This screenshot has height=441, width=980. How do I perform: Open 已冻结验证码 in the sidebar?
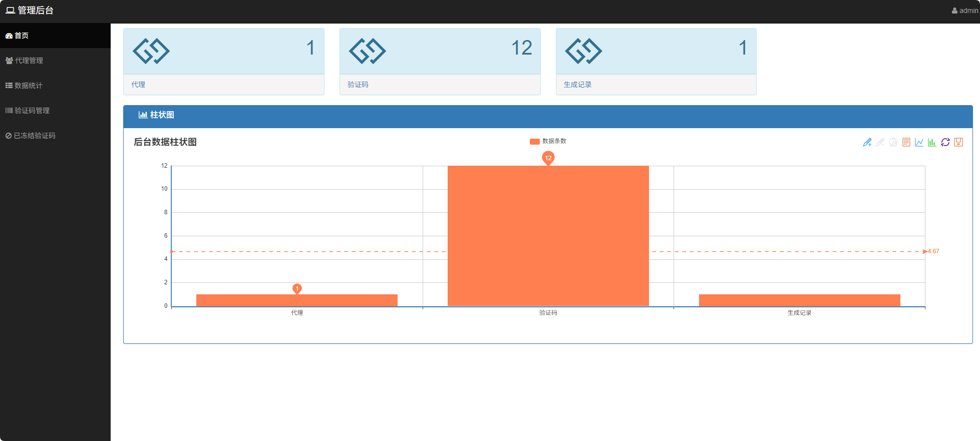click(x=55, y=136)
